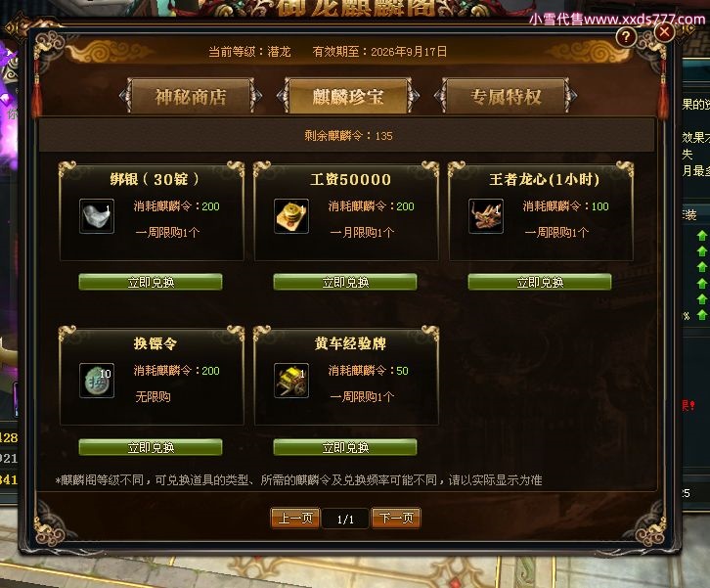Switch to the 神秘商店 tab
This screenshot has width=710, height=588.
[190, 97]
